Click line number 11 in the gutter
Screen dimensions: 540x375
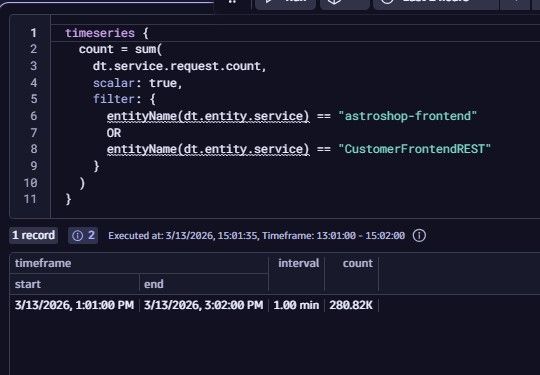click(x=30, y=199)
